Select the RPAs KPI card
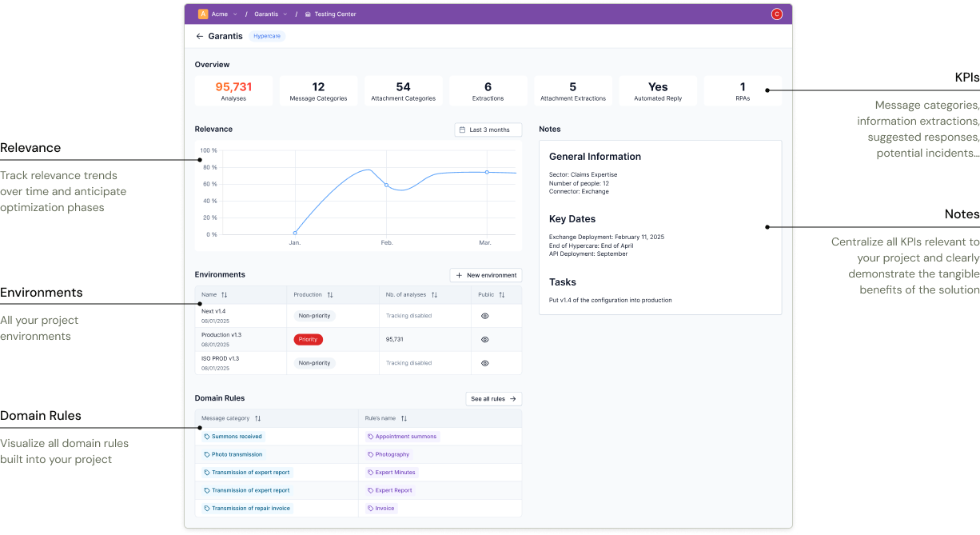Image resolution: width=980 pixels, height=535 pixels. (743, 90)
